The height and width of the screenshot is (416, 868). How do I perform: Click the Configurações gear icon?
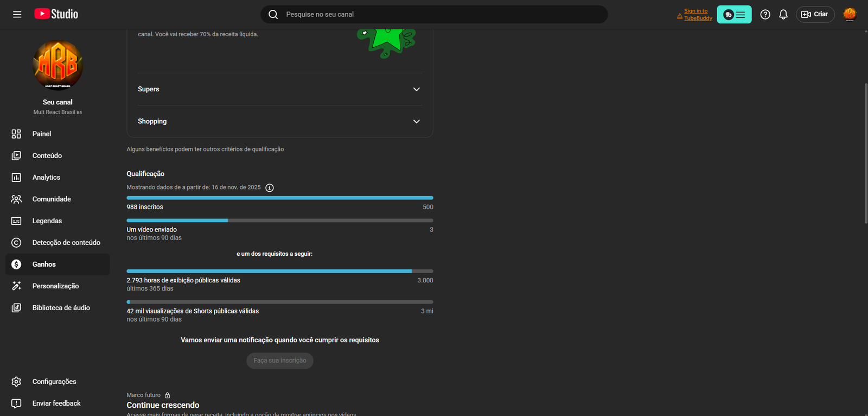click(x=16, y=382)
